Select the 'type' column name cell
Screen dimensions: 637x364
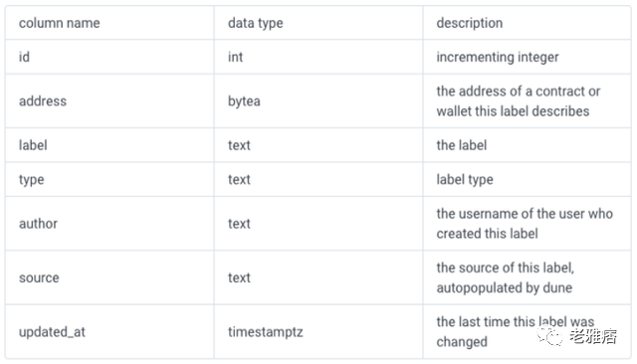[109, 179]
